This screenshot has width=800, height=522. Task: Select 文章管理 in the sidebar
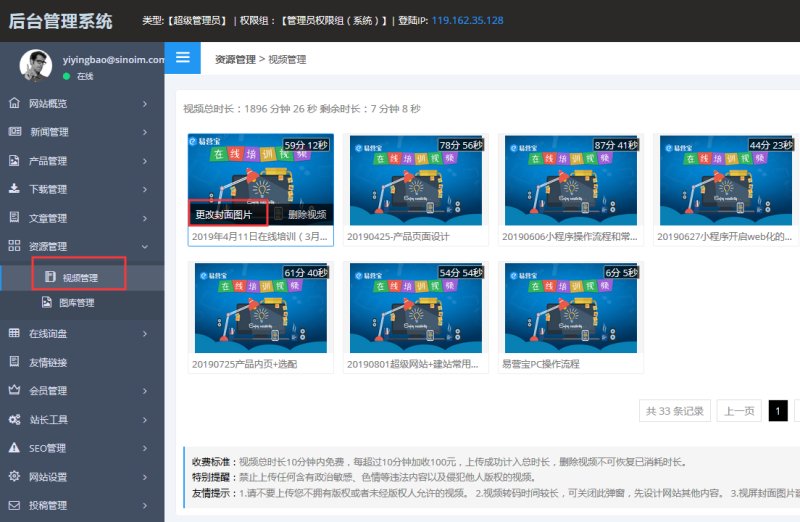(80, 218)
